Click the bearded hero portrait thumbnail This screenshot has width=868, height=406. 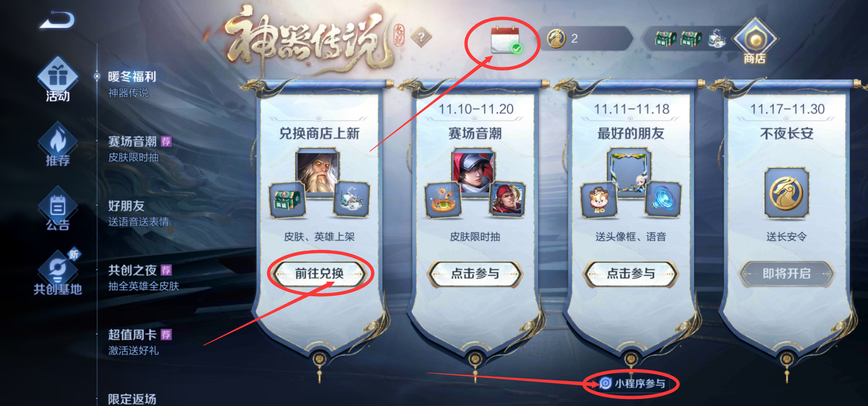[317, 171]
